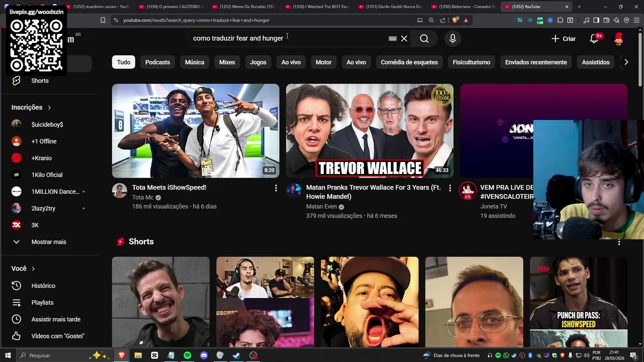This screenshot has height=362, width=644.
Task: Select the Música filter chip
Action: pos(194,62)
